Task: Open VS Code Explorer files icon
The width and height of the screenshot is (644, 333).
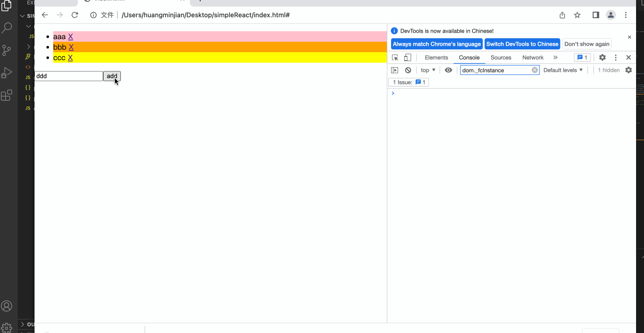Action: tap(7, 6)
